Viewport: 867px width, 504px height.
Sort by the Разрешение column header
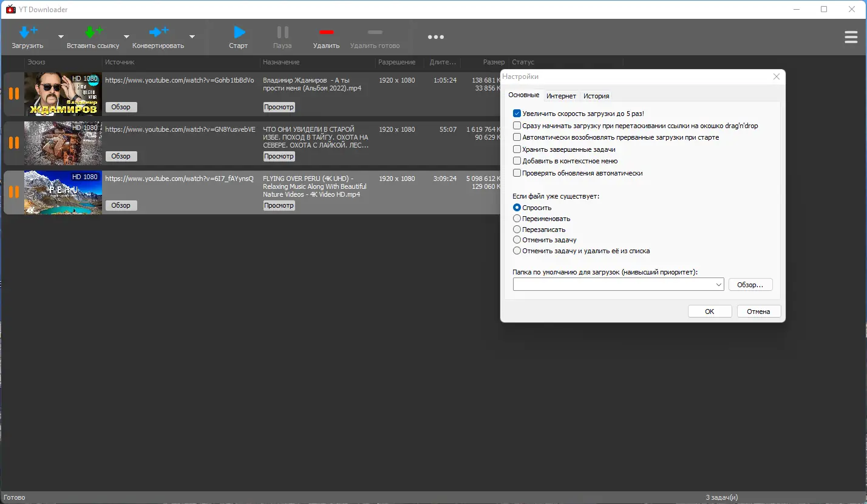(x=397, y=62)
